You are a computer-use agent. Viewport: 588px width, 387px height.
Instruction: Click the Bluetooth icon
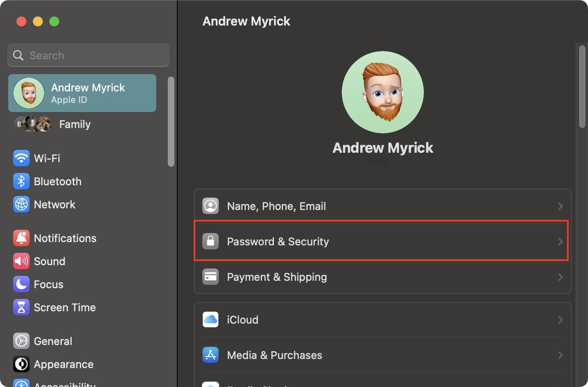pyautogui.click(x=21, y=181)
